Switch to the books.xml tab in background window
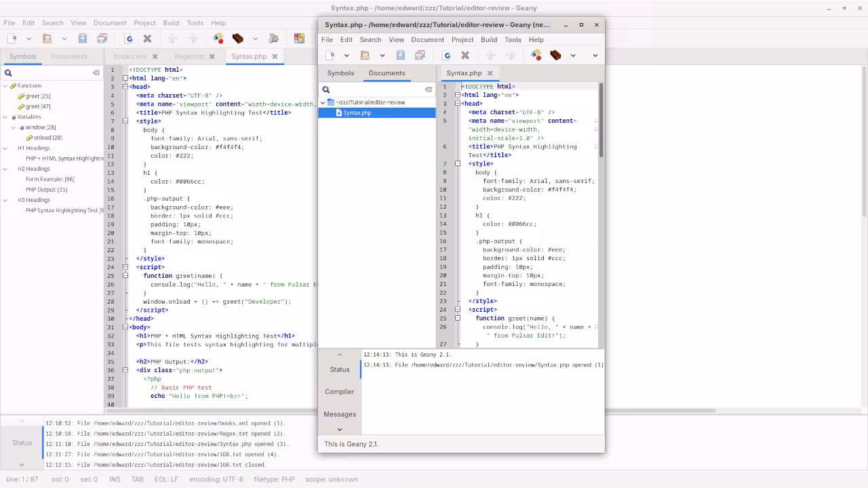Image resolution: width=868 pixels, height=488 pixels. [130, 56]
